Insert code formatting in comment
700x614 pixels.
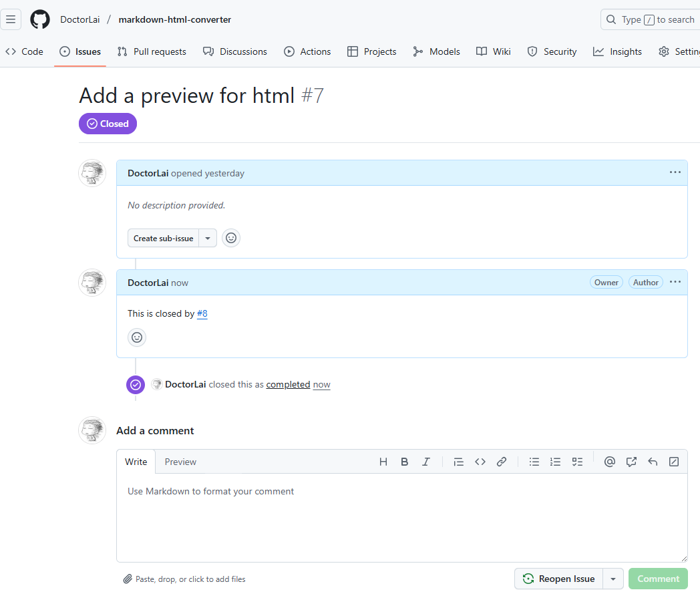(x=480, y=462)
